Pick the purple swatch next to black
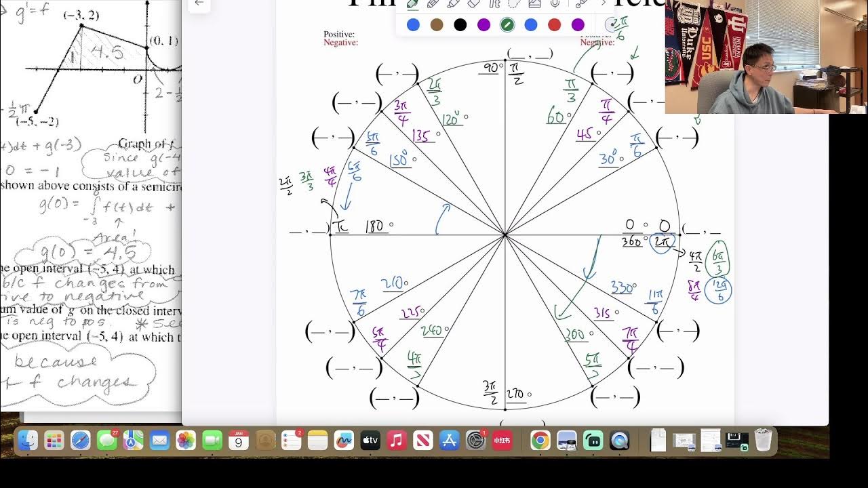Viewport: 868px width, 488px height. point(484,25)
